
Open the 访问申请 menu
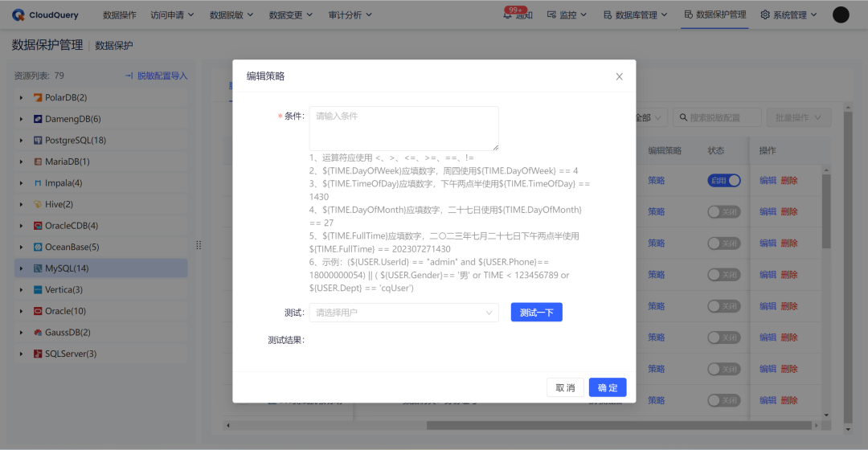click(x=172, y=15)
